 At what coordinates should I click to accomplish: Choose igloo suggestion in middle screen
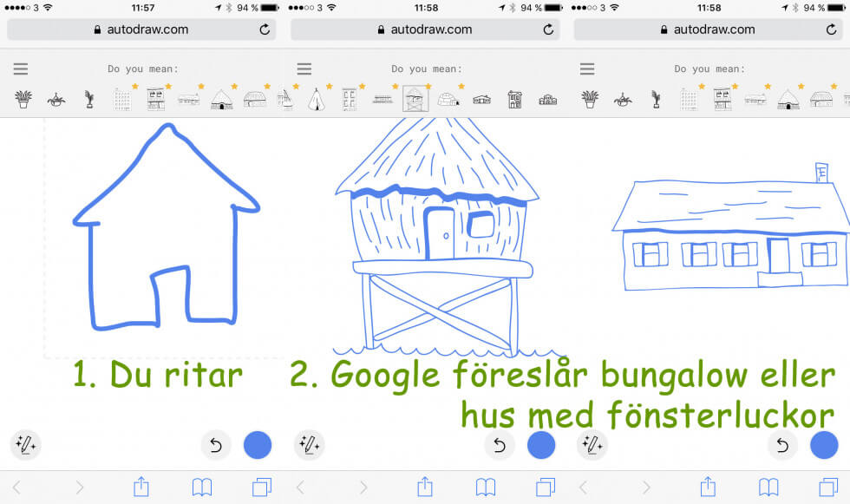tap(448, 99)
